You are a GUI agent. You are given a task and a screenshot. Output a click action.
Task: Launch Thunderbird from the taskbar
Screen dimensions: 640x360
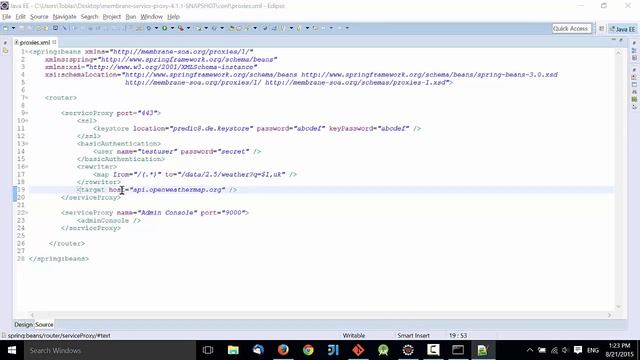pyautogui.click(x=258, y=350)
